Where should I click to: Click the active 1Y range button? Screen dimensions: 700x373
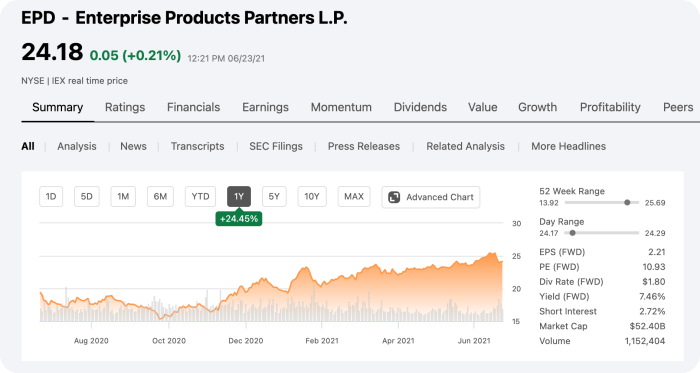pos(239,197)
